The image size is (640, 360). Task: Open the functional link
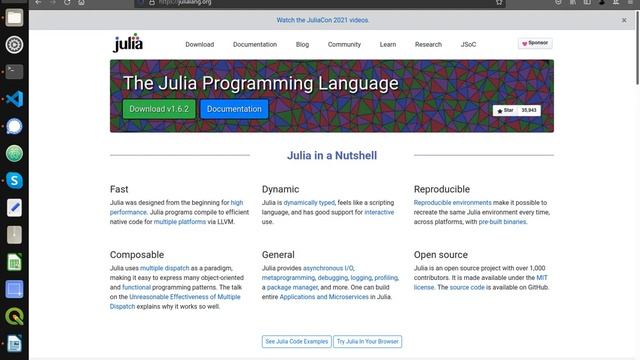click(136, 287)
